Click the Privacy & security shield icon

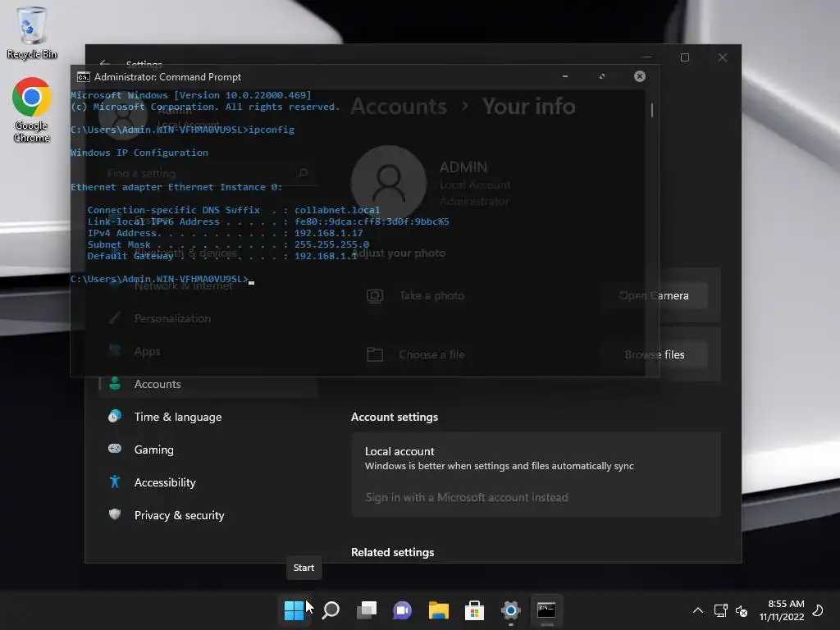[x=115, y=514]
